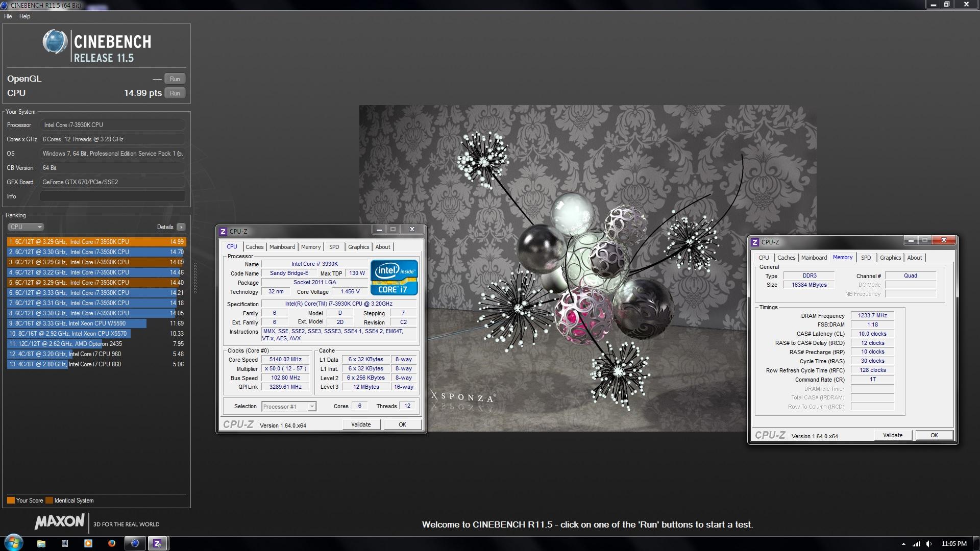980x551 pixels.
Task: Close the Memory tab CPU-Z window
Action: (944, 240)
